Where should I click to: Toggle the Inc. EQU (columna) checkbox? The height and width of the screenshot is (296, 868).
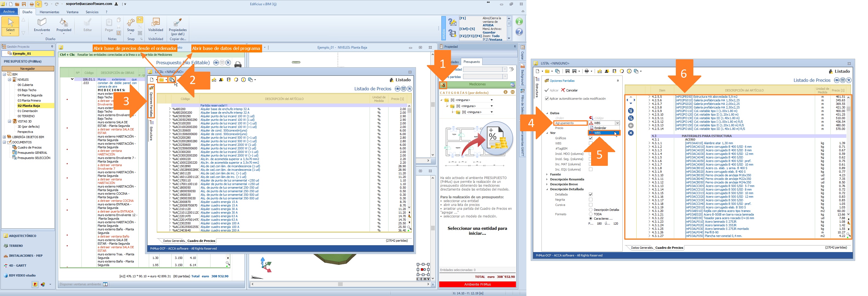coord(590,169)
